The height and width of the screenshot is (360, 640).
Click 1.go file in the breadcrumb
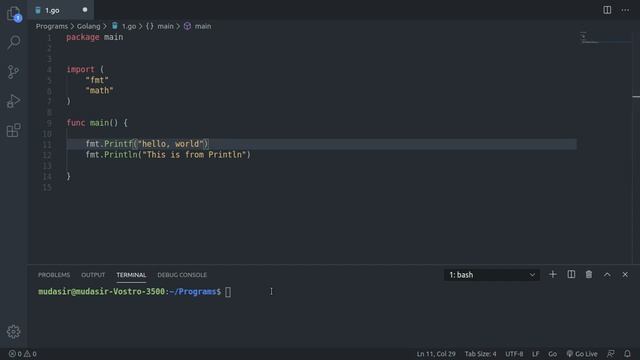pyautogui.click(x=124, y=26)
